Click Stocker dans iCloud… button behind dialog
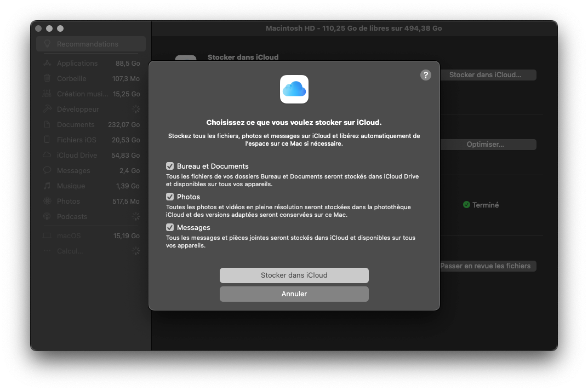 coord(488,75)
